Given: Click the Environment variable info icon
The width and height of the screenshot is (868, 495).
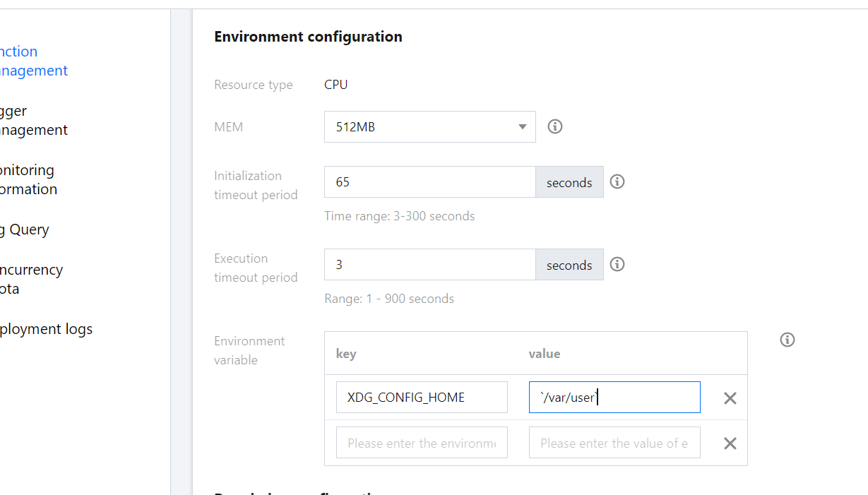Looking at the screenshot, I should [x=787, y=340].
